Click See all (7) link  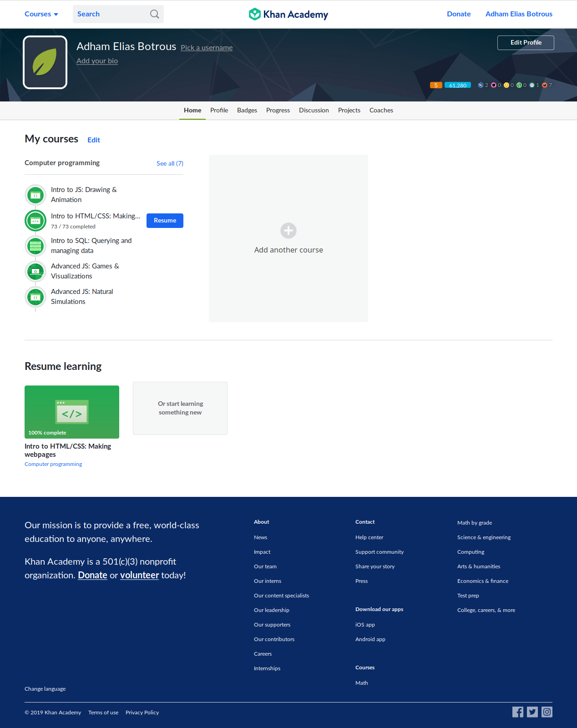click(170, 163)
